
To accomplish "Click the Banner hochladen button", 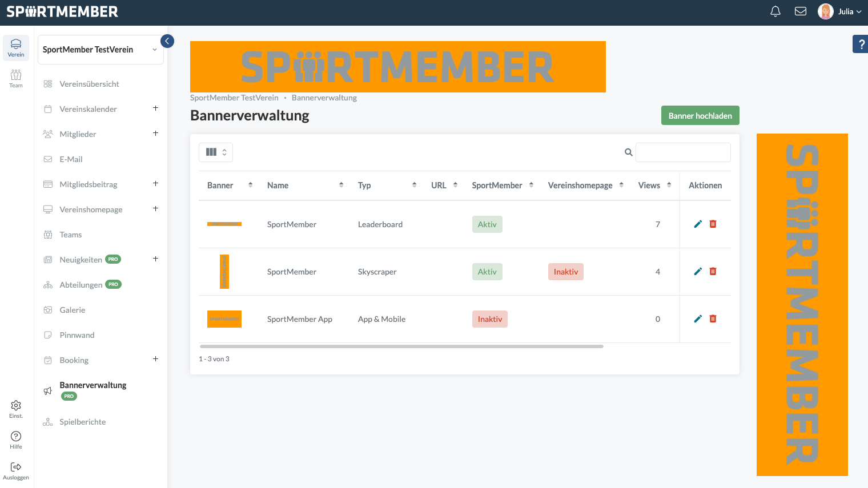I will [x=700, y=115].
